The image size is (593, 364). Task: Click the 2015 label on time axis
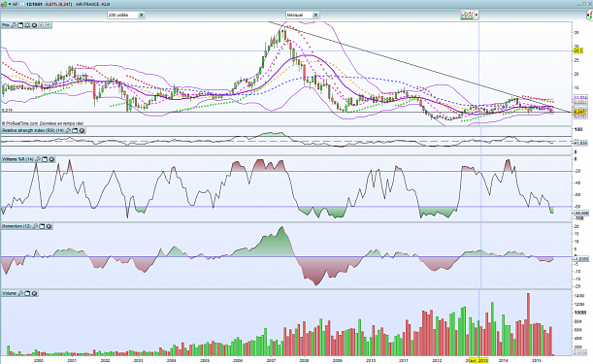click(x=537, y=360)
